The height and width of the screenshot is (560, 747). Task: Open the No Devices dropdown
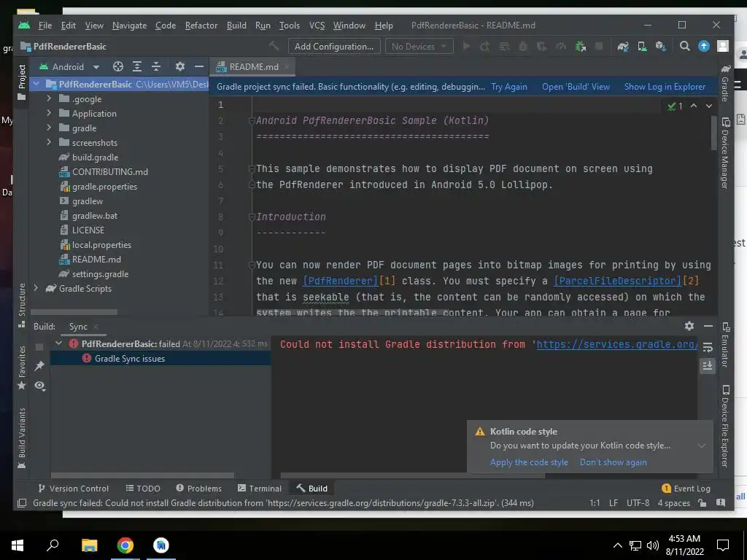pos(419,46)
